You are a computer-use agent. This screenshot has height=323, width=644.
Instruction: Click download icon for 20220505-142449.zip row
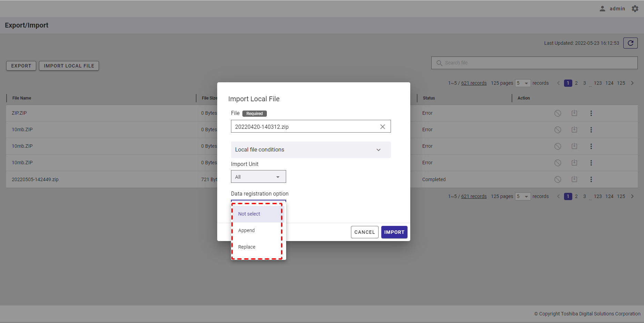pos(574,179)
